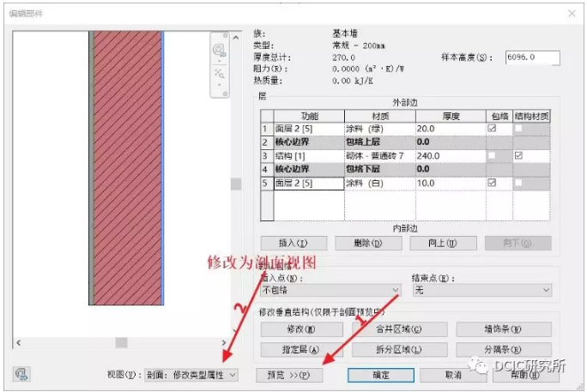This screenshot has height=392, width=587.
Task: Click the 插入(I) button
Action: pos(293,243)
